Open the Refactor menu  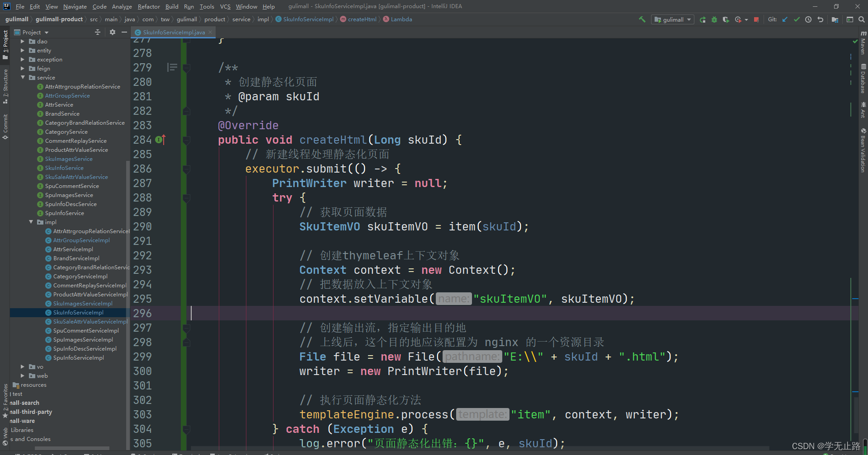click(x=149, y=6)
